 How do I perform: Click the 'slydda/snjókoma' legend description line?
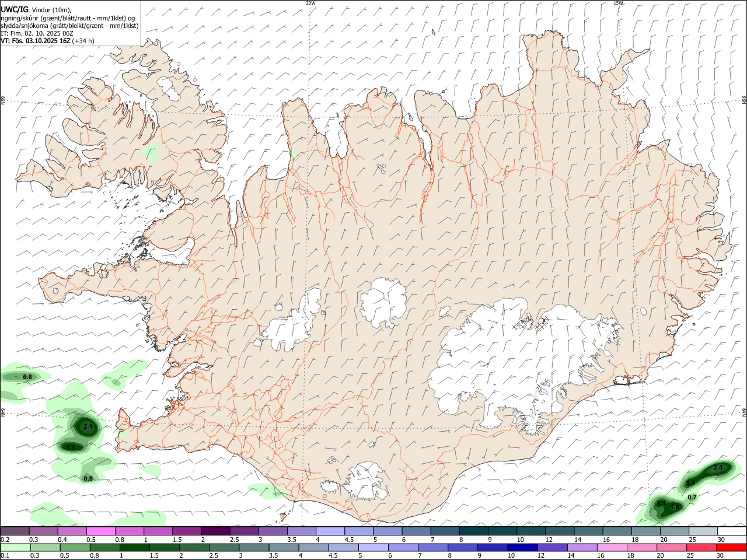69,26
